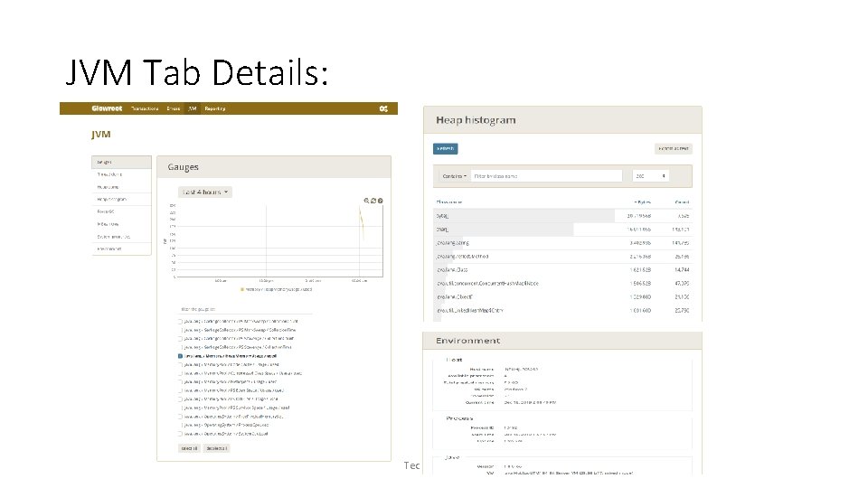Toggle PS Old Gen gauge checkbox
This screenshot has width=868, height=488.
[x=181, y=399]
